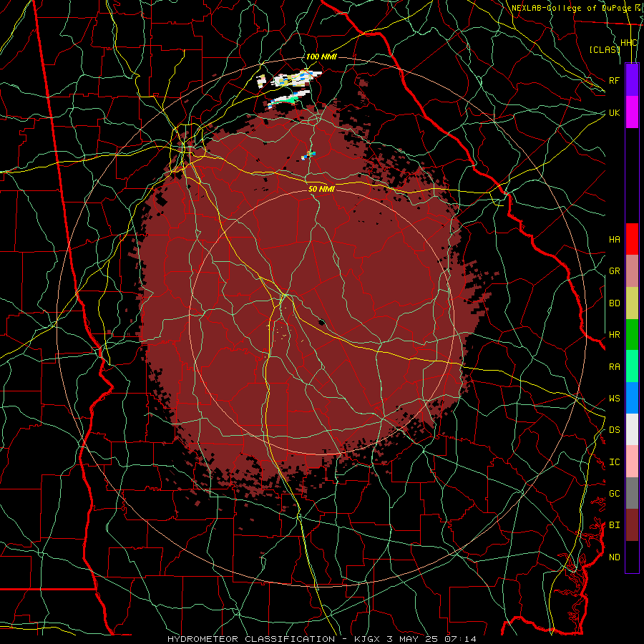Screen dimensions: 644x644
Task: Click the DS legend label
Action: [614, 429]
